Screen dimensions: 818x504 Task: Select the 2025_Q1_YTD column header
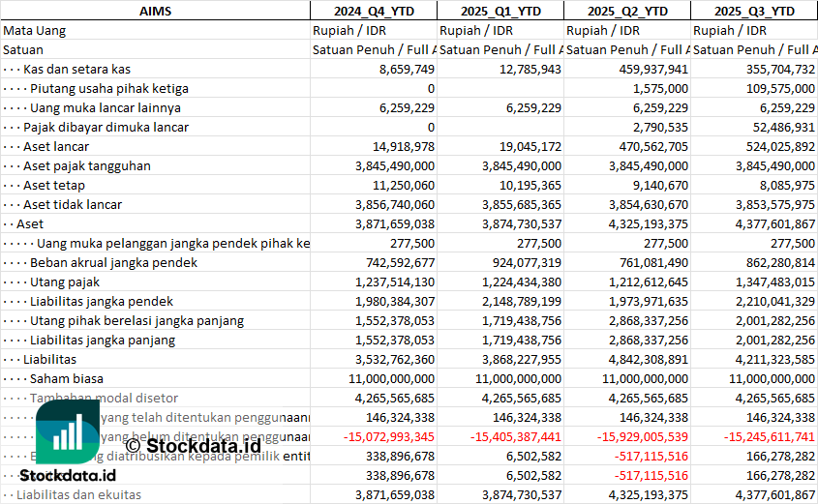pos(500,11)
